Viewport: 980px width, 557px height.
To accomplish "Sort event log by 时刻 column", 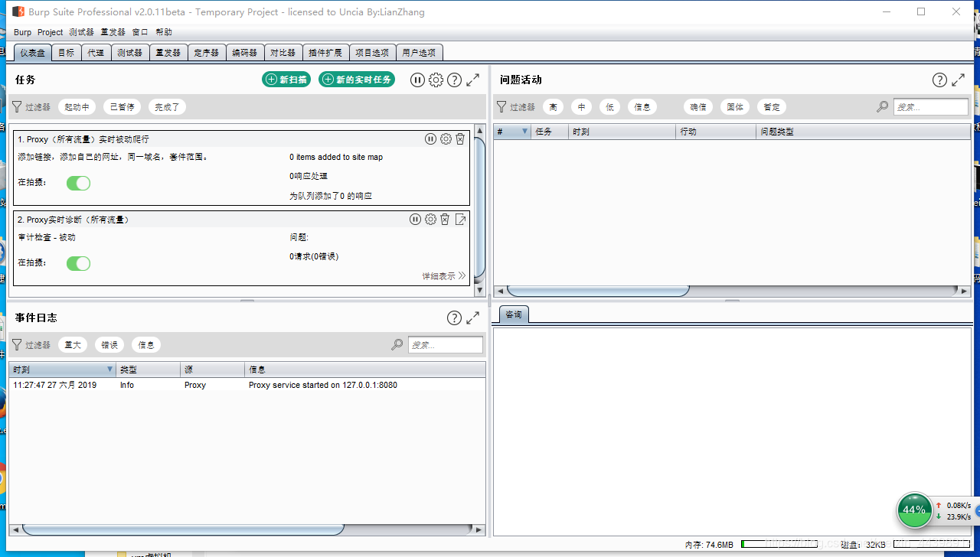I will click(63, 370).
